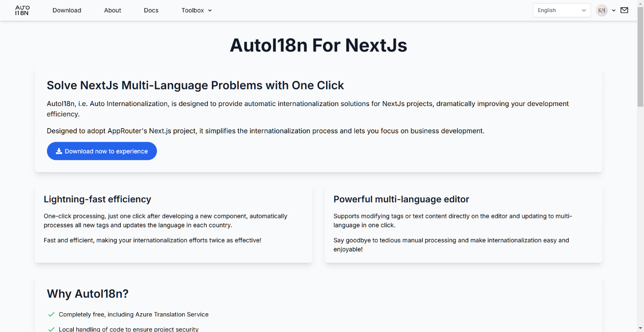Expand the user account chevron
This screenshot has height=332, width=644.
pos(614,10)
